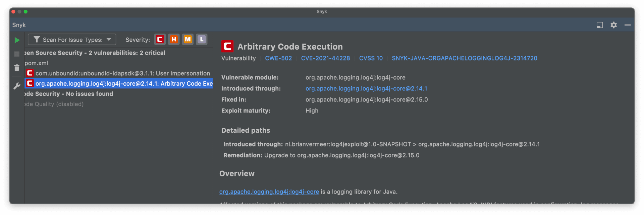Select Code Security - No issues found node
Image resolution: width=644 pixels, height=215 pixels.
tap(69, 94)
